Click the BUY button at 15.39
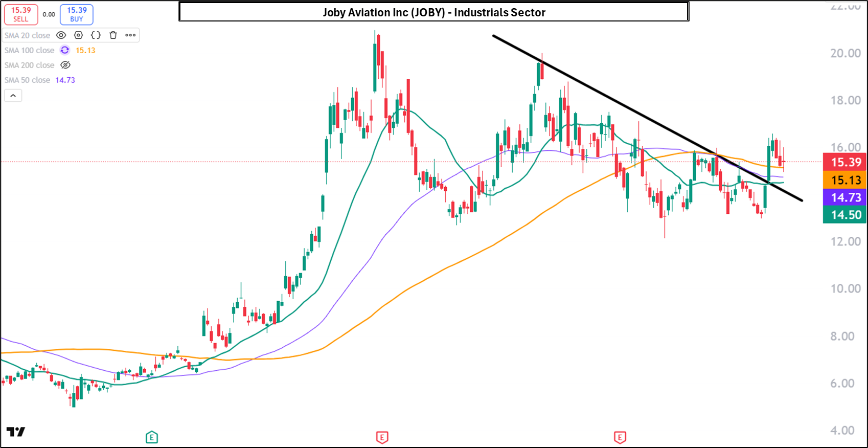 pos(77,14)
